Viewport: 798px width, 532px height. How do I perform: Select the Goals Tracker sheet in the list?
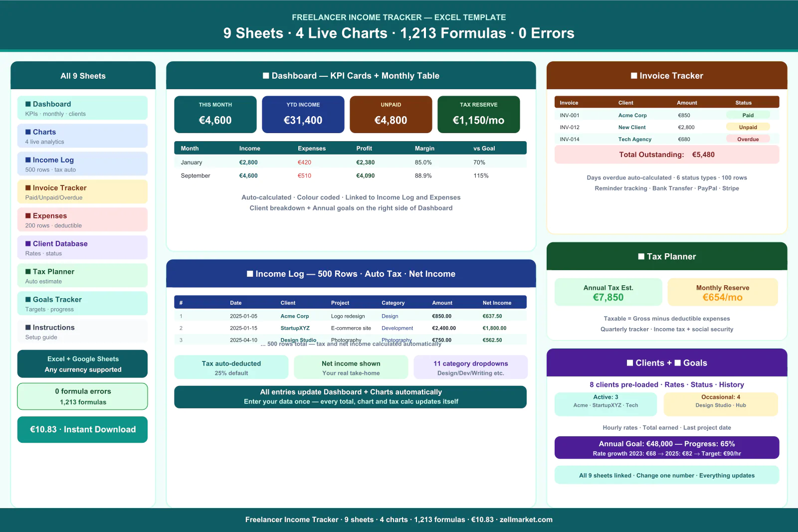point(82,304)
